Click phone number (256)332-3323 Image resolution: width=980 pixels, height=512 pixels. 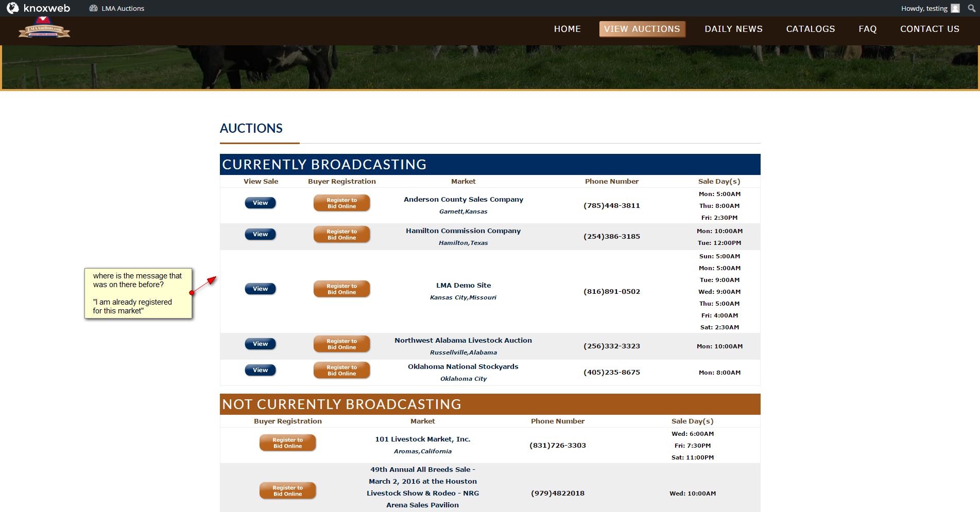pyautogui.click(x=612, y=346)
